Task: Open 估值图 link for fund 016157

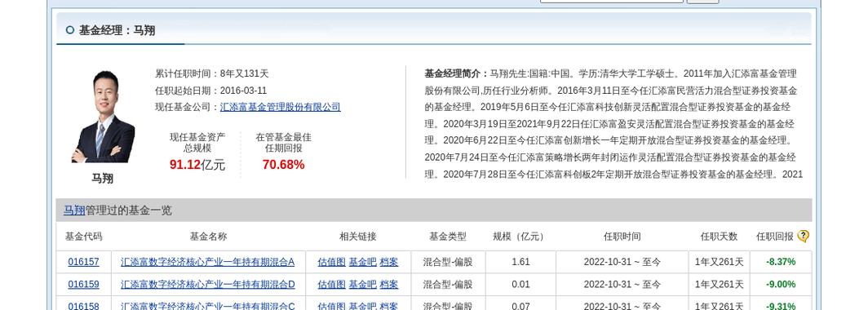Action: [331, 262]
